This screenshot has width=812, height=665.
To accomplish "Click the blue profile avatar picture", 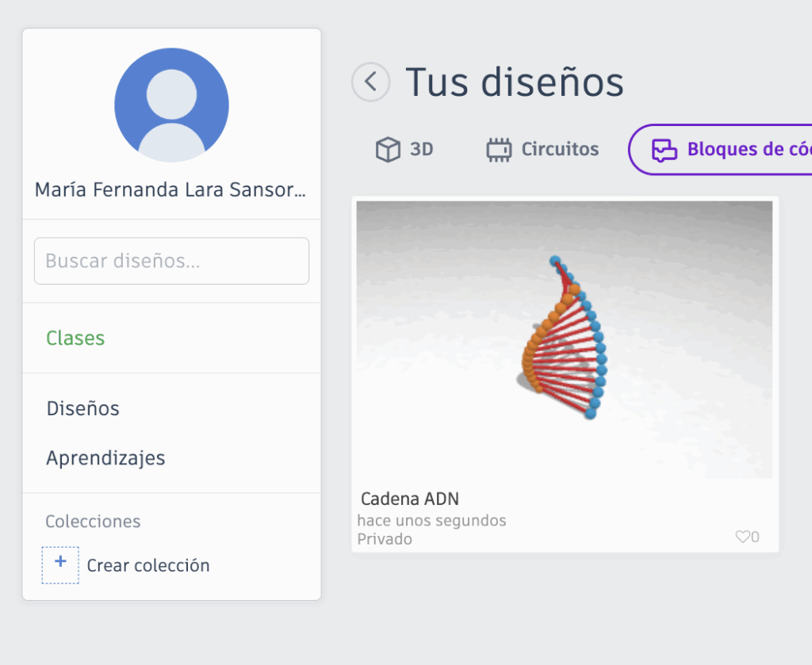I will point(171,105).
